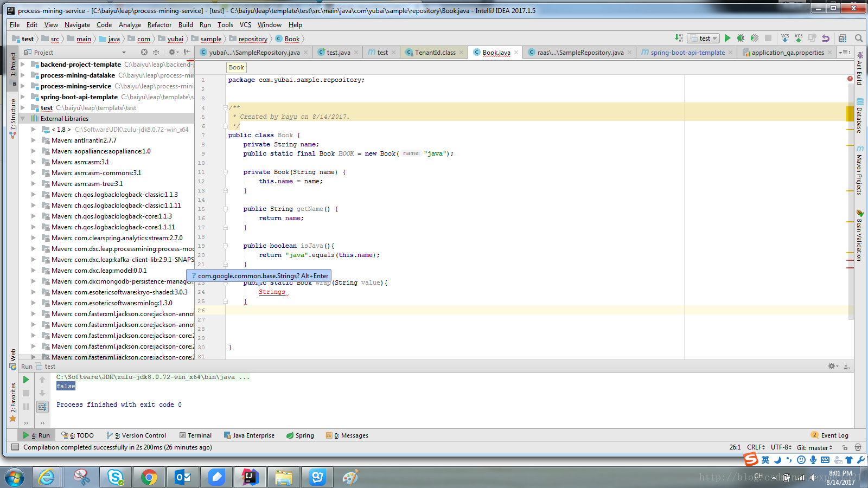Open Google Chrome from the taskbar
868x488 pixels.
click(149, 477)
